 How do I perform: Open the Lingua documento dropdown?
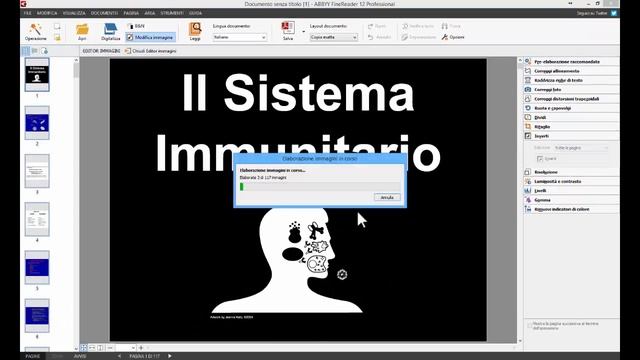[x=240, y=37]
